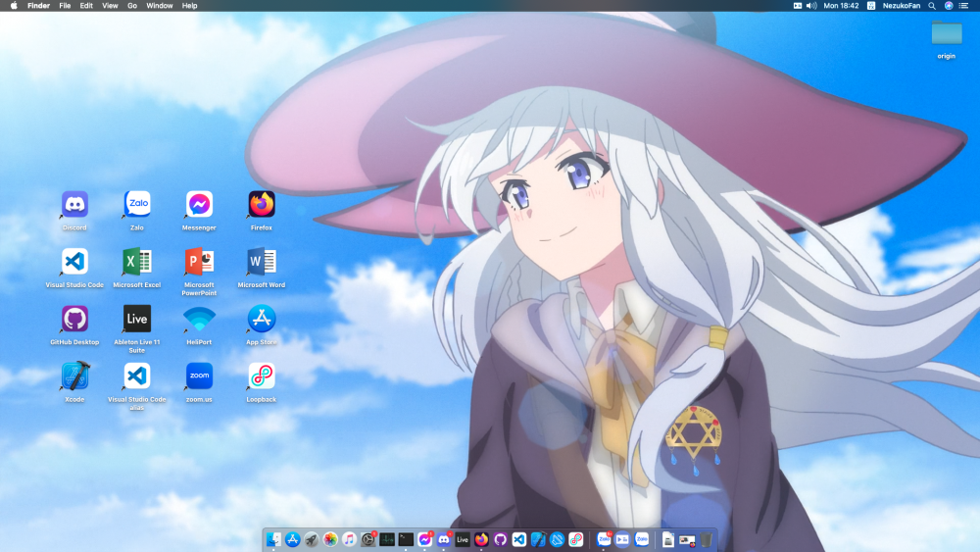Select the Firefox desktop icon
Viewport: 980px width, 552px height.
[x=262, y=204]
